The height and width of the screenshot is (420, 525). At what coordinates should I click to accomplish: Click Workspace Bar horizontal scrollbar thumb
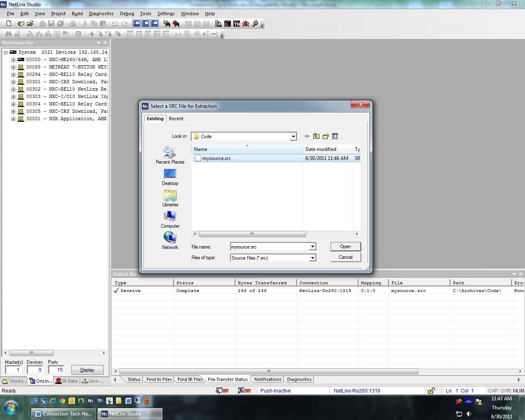click(x=31, y=353)
